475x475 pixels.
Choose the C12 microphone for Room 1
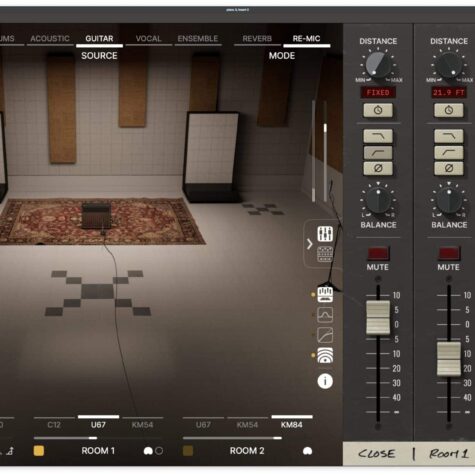point(54,424)
